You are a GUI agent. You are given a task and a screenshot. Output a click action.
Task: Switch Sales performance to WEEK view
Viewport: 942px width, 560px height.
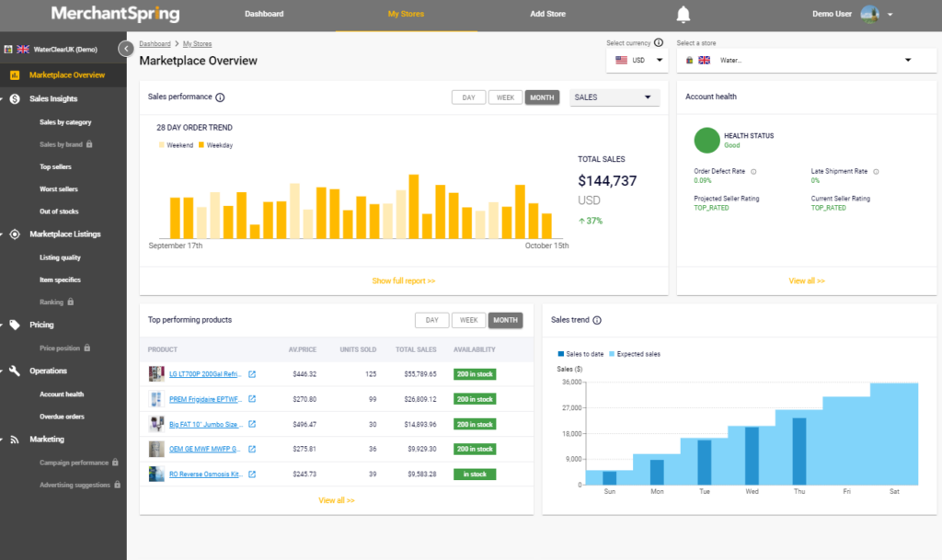point(505,97)
